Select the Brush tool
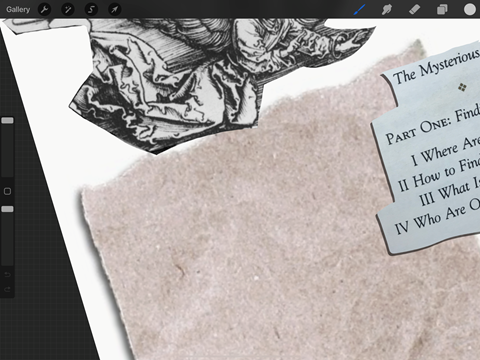The width and height of the screenshot is (480, 360). pos(359,9)
